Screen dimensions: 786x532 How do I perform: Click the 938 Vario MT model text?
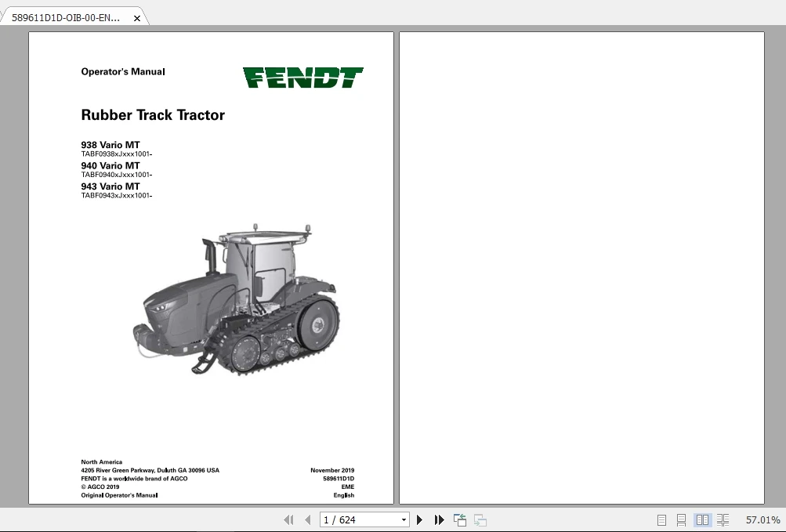(x=110, y=145)
